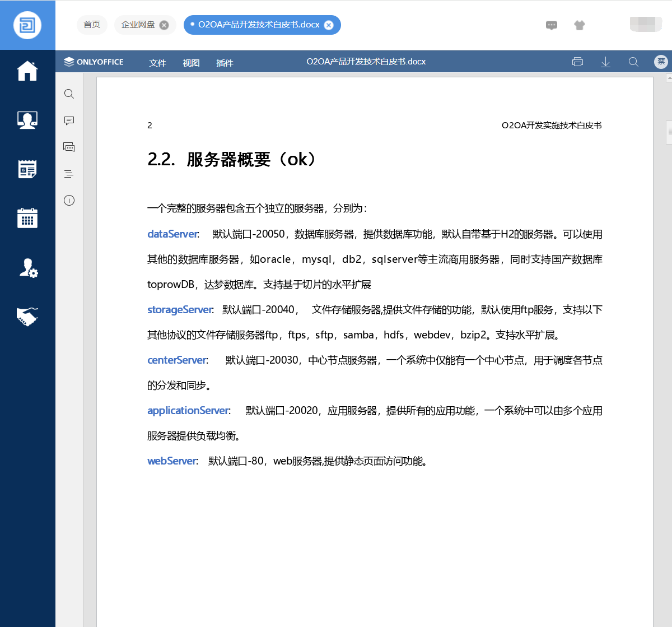Open the news bulletin sidebar icon
The height and width of the screenshot is (627, 672).
coord(27,169)
